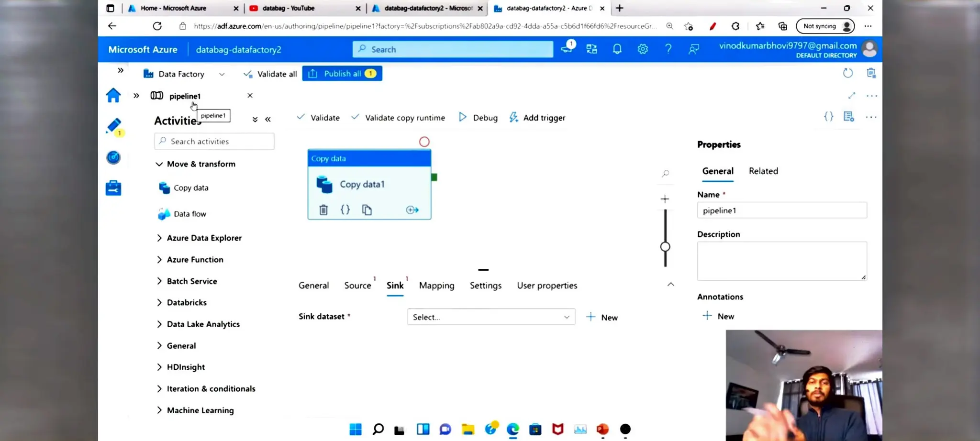View Copy data1 activity code via the braces icon
980x441 pixels.
(x=345, y=209)
